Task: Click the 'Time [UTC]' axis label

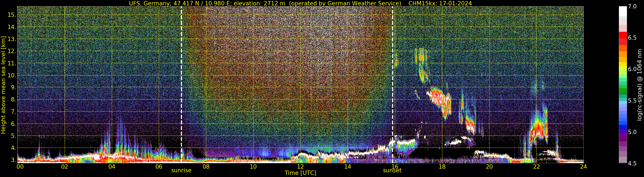Action: point(300,173)
